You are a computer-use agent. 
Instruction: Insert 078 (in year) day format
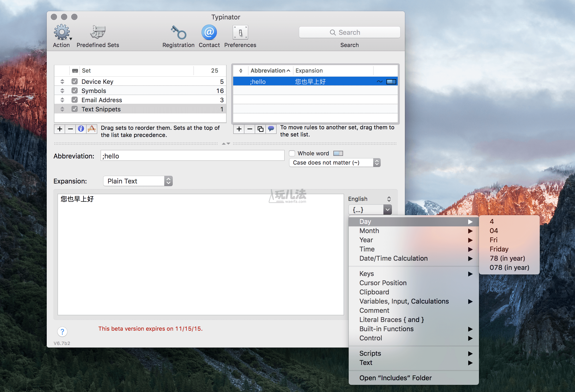click(x=509, y=268)
